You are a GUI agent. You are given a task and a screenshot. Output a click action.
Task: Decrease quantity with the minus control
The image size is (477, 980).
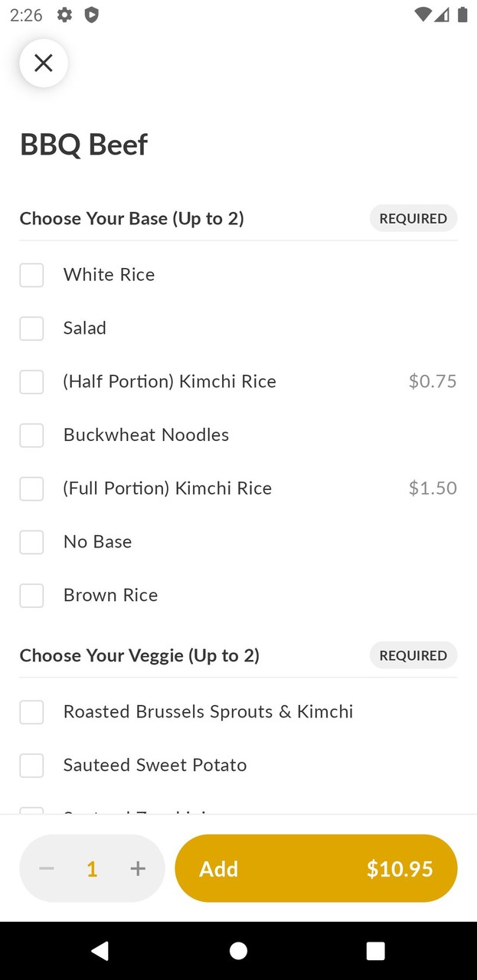coord(46,868)
